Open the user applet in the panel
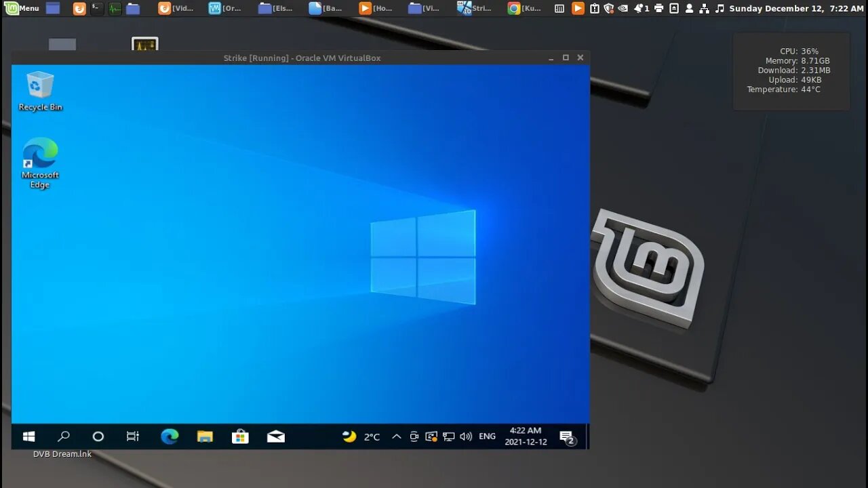 pos(690,9)
